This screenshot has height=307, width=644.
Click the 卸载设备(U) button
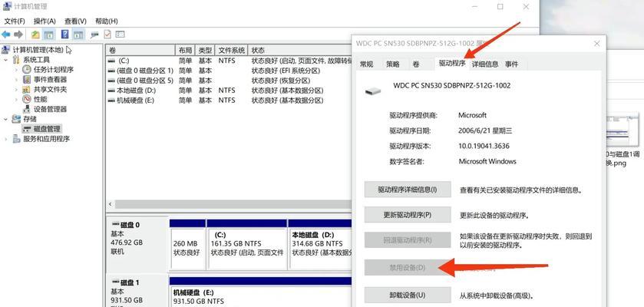tap(408, 295)
